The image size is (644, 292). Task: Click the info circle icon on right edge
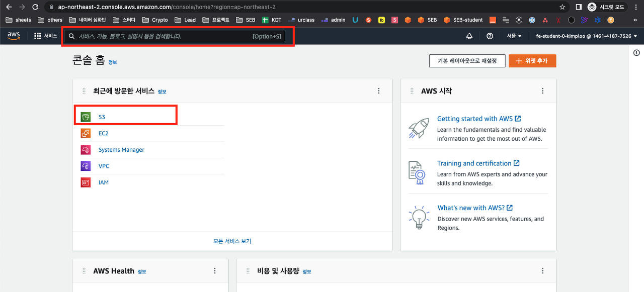pos(636,53)
